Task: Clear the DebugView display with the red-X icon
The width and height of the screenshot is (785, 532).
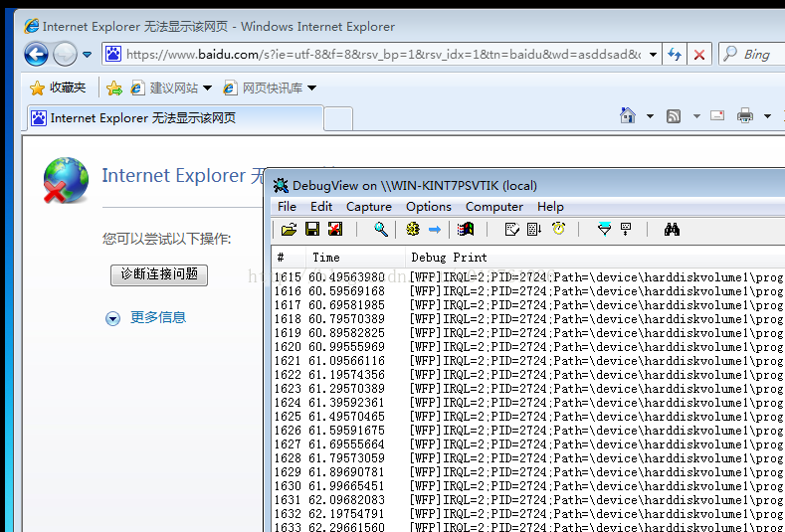Action: click(335, 230)
